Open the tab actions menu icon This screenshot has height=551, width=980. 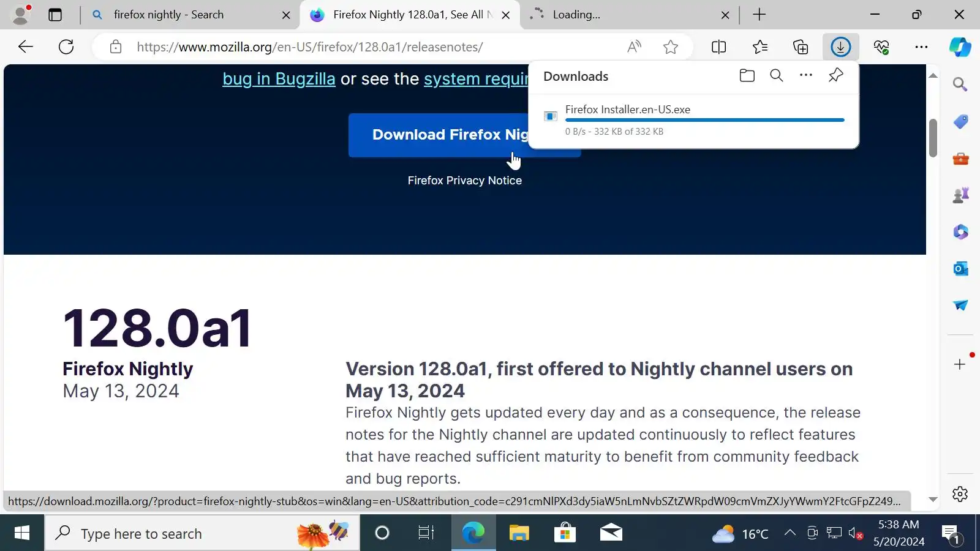coord(55,15)
